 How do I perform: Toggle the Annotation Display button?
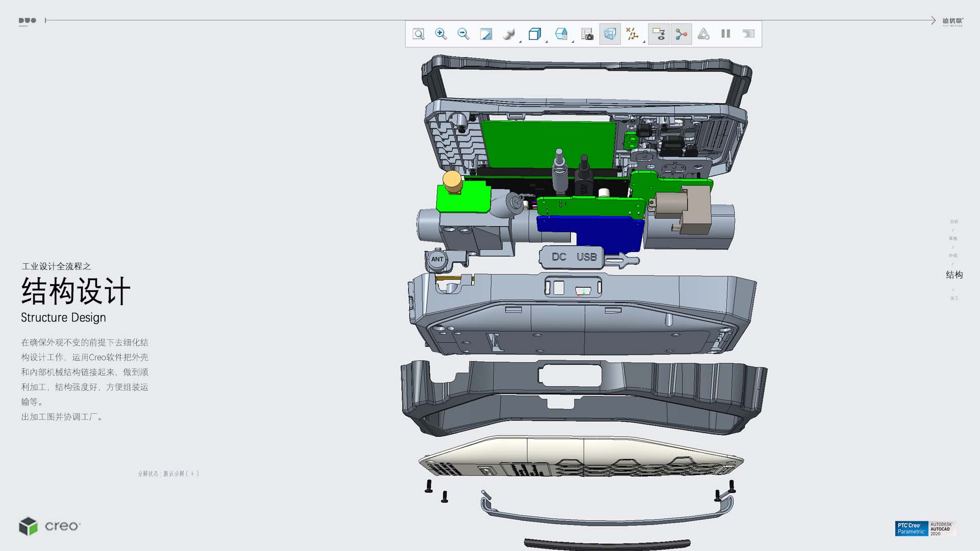(658, 34)
